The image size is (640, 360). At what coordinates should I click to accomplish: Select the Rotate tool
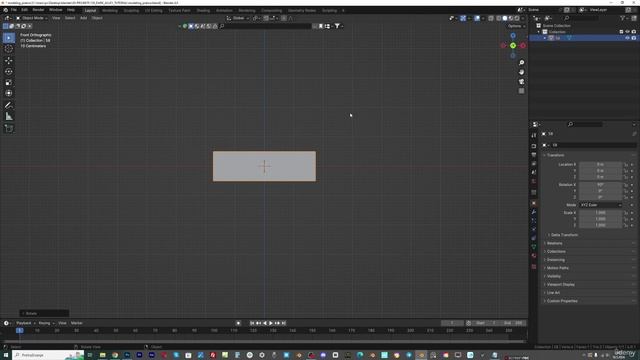coord(9,71)
